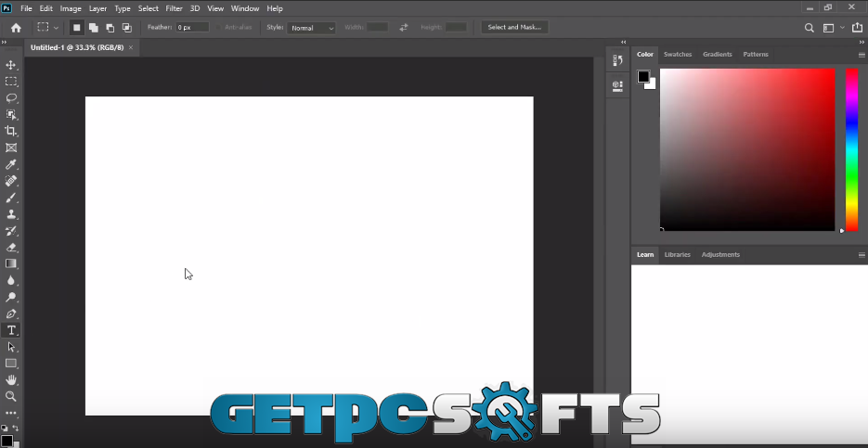Viewport: 868px width, 448px height.
Task: Click the toolbar foreground color swatch
Action: coord(6,441)
